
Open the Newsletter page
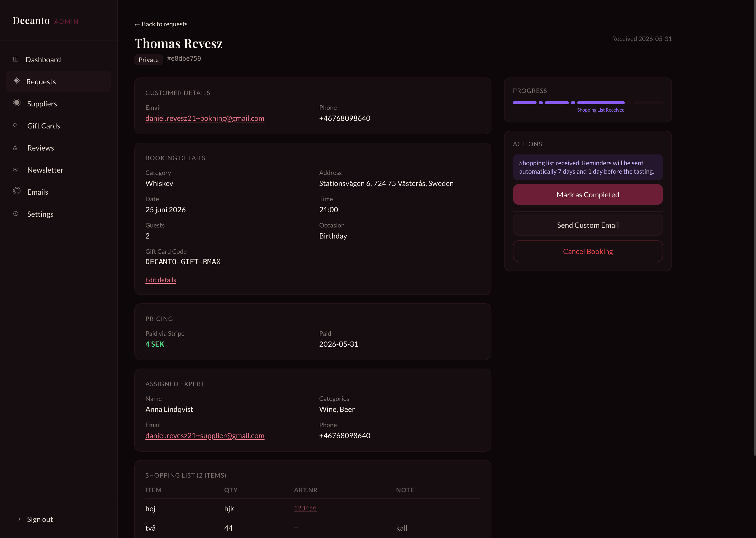[59, 170]
